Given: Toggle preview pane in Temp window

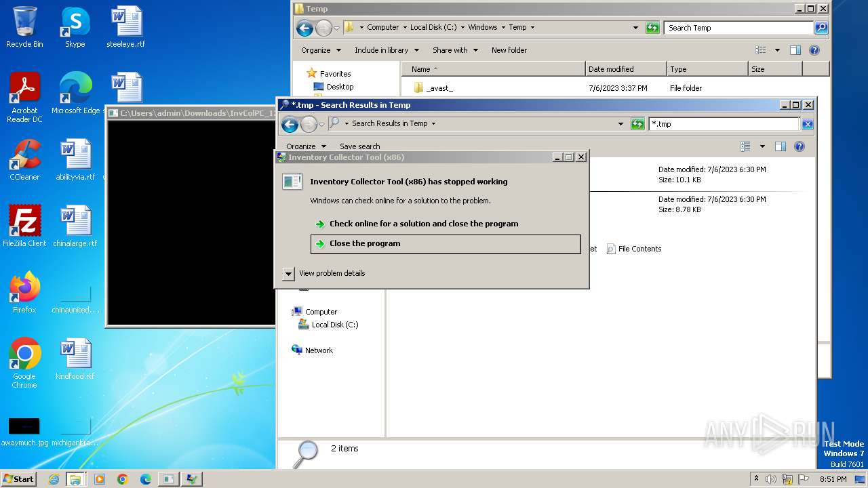Looking at the screenshot, I should point(795,50).
